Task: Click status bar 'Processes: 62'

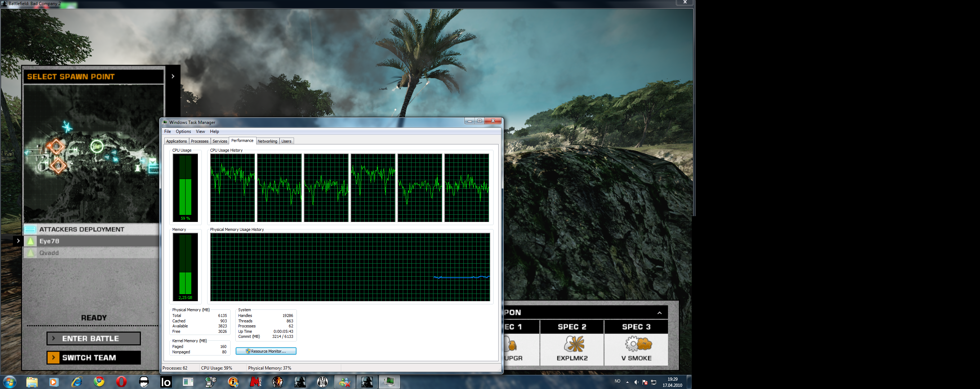Action: [x=175, y=368]
